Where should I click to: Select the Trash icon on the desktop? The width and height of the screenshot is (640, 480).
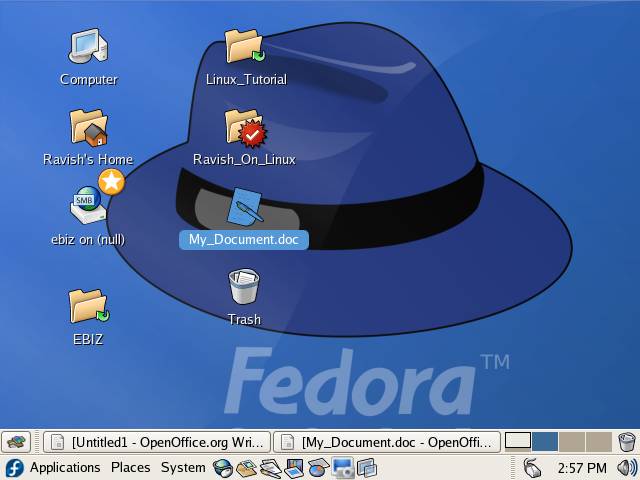[244, 288]
